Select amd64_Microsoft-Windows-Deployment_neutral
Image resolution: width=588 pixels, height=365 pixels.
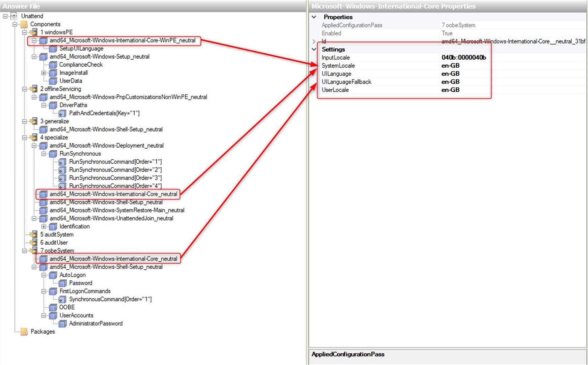(x=107, y=146)
